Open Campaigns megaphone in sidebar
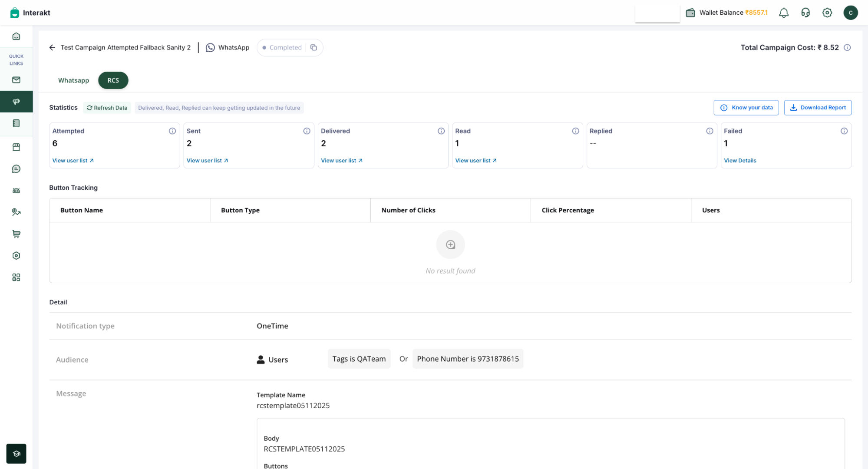868x469 pixels. point(16,102)
